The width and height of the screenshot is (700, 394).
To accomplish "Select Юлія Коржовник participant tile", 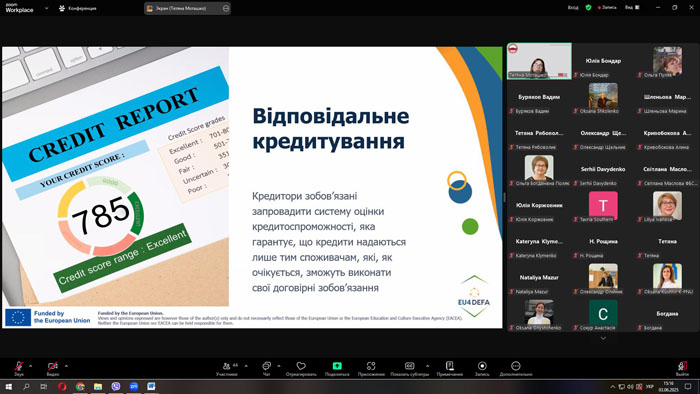I will pos(539,206).
